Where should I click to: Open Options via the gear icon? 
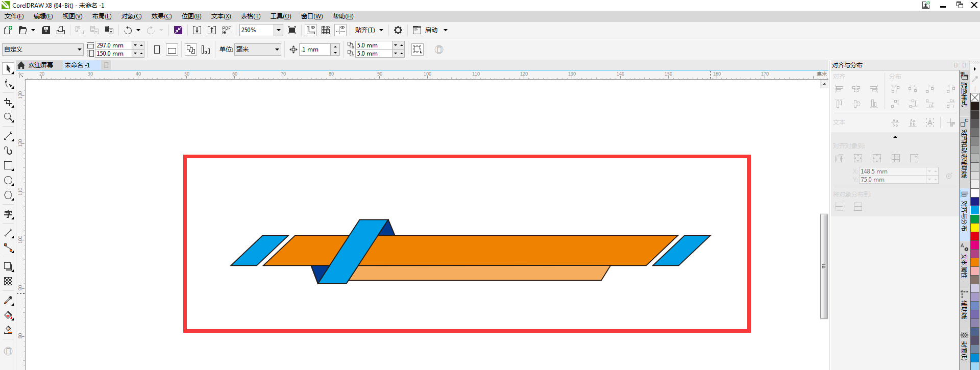398,30
